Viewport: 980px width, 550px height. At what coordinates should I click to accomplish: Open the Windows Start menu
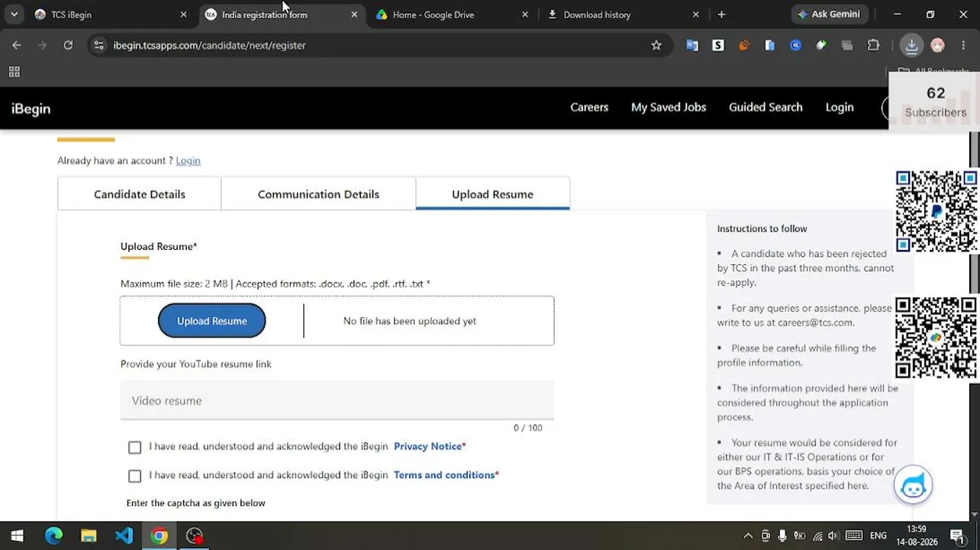click(x=17, y=535)
